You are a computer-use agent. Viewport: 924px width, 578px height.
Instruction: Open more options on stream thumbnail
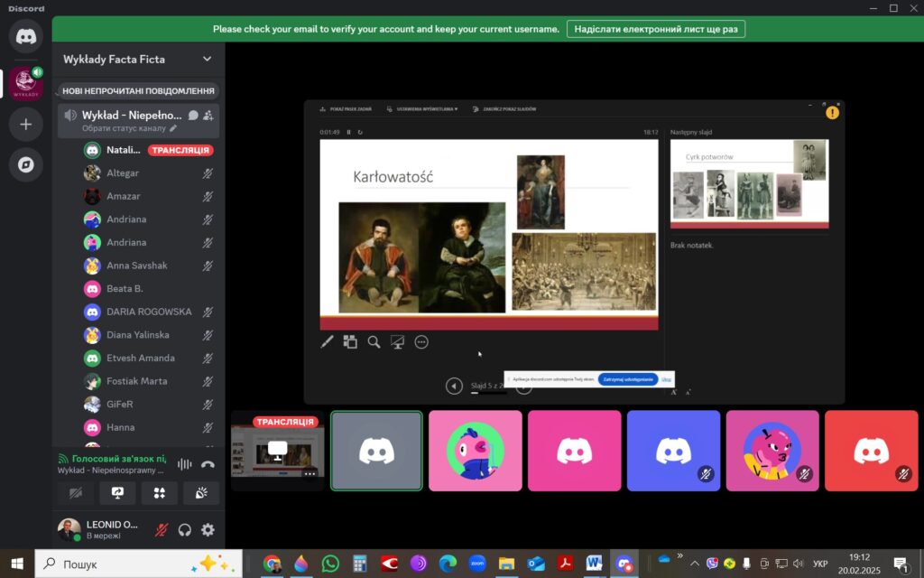[310, 473]
